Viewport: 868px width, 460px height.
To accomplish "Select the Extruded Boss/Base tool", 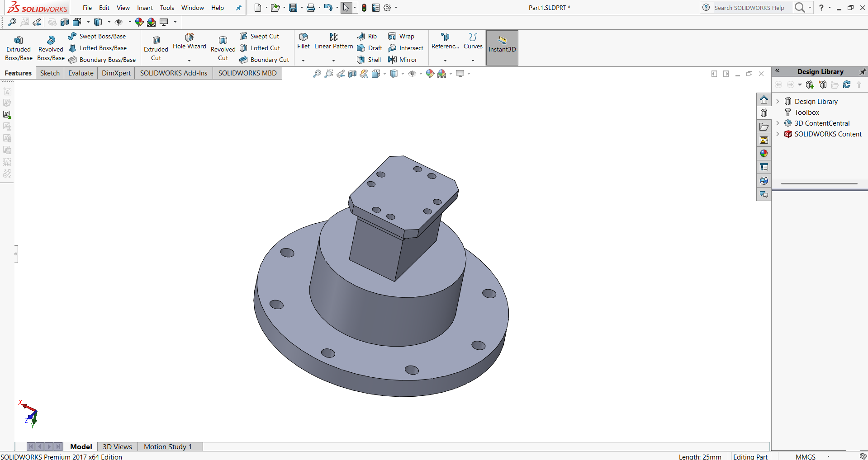I will click(x=19, y=48).
